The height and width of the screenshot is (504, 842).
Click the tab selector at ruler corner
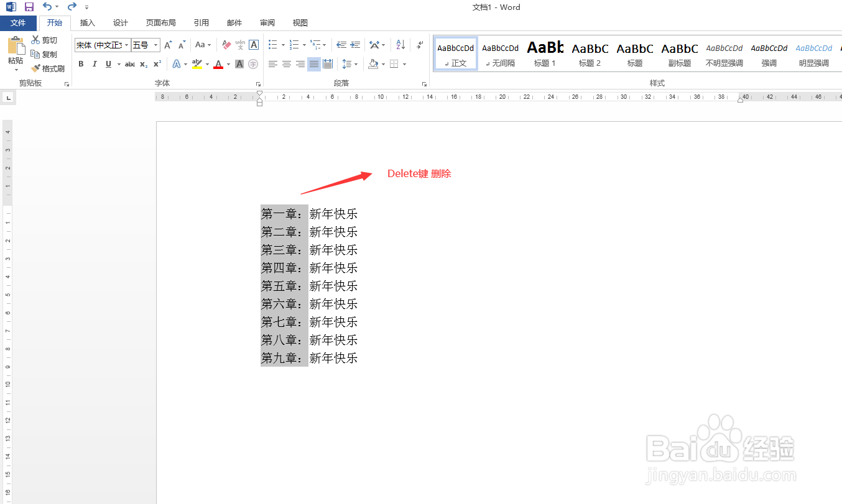(x=7, y=98)
